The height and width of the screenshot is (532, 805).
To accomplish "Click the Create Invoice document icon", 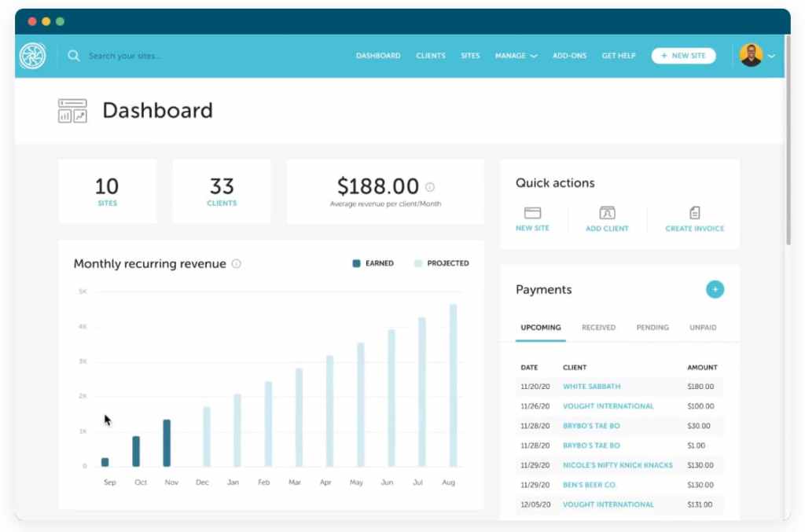I will point(694,211).
